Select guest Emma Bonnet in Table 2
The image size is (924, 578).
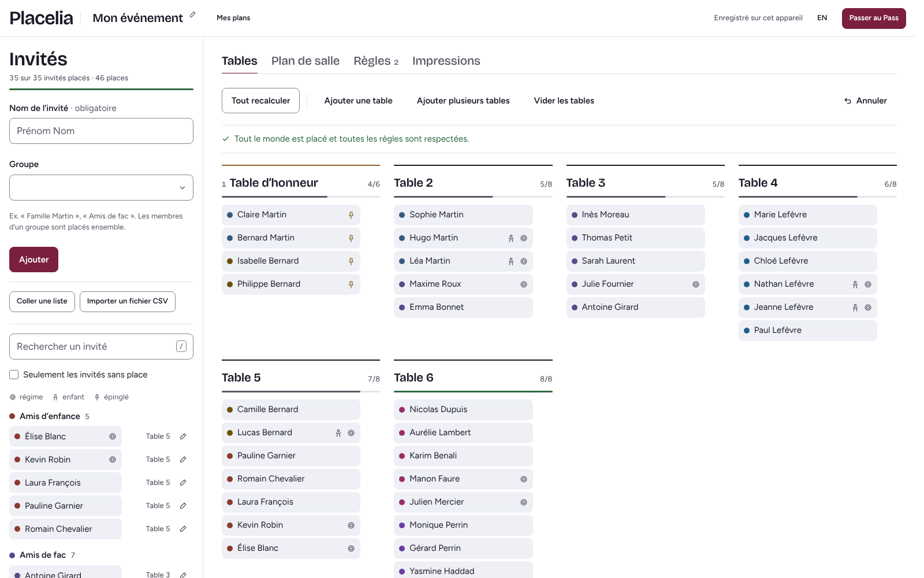[463, 307]
